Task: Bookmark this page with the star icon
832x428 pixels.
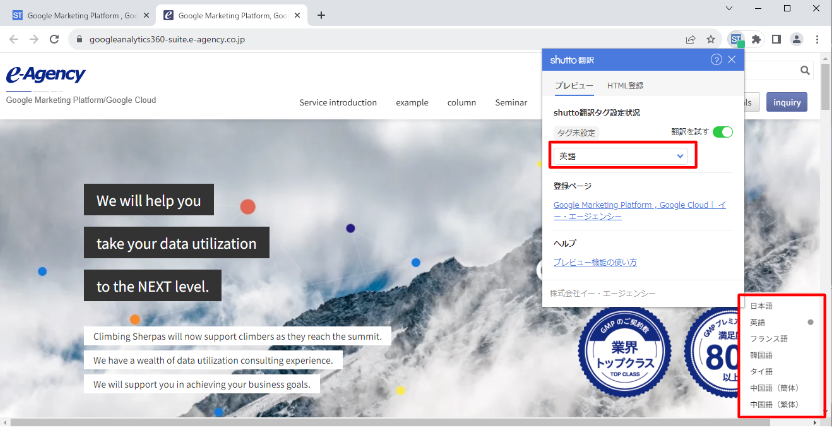Action: [710, 39]
